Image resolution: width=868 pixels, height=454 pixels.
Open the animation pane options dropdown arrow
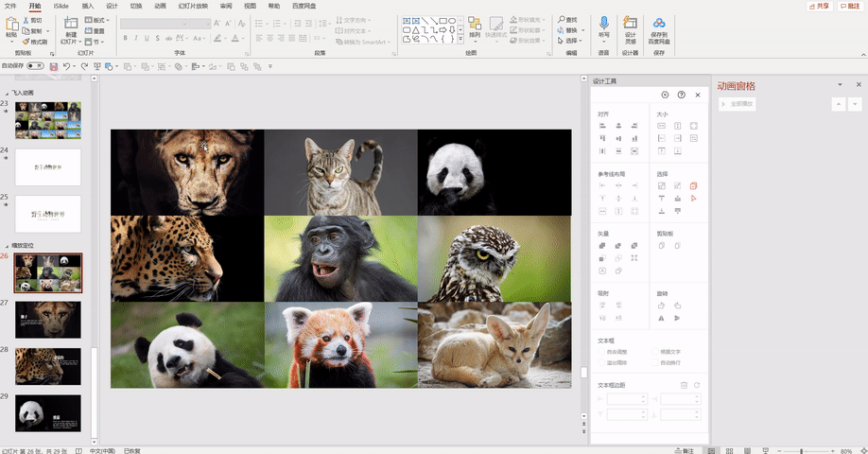point(839,85)
